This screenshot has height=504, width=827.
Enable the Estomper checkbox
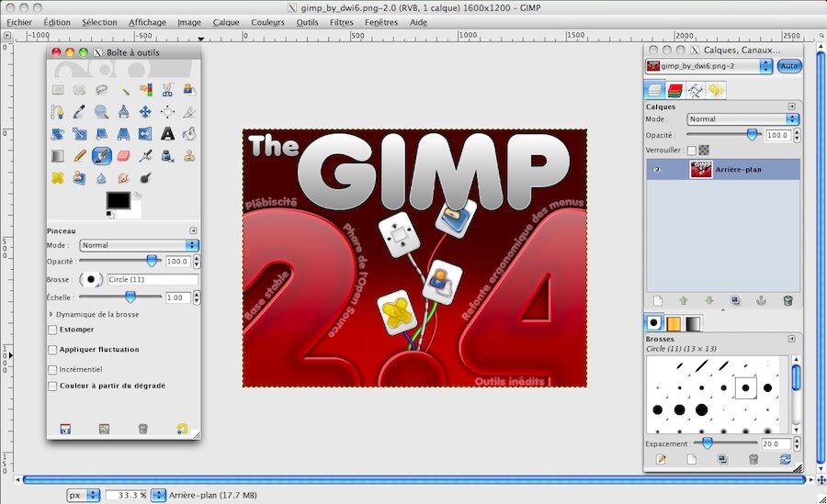pos(52,330)
